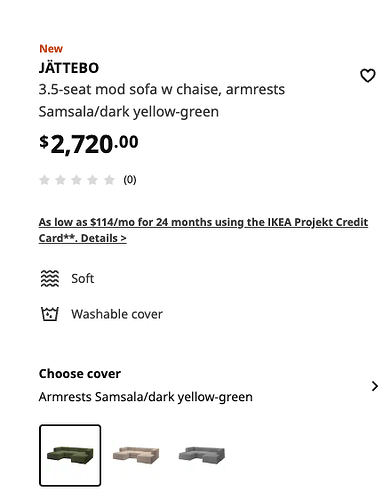391x500 pixels.
Task: Click the Washable cover label
Action: (117, 314)
